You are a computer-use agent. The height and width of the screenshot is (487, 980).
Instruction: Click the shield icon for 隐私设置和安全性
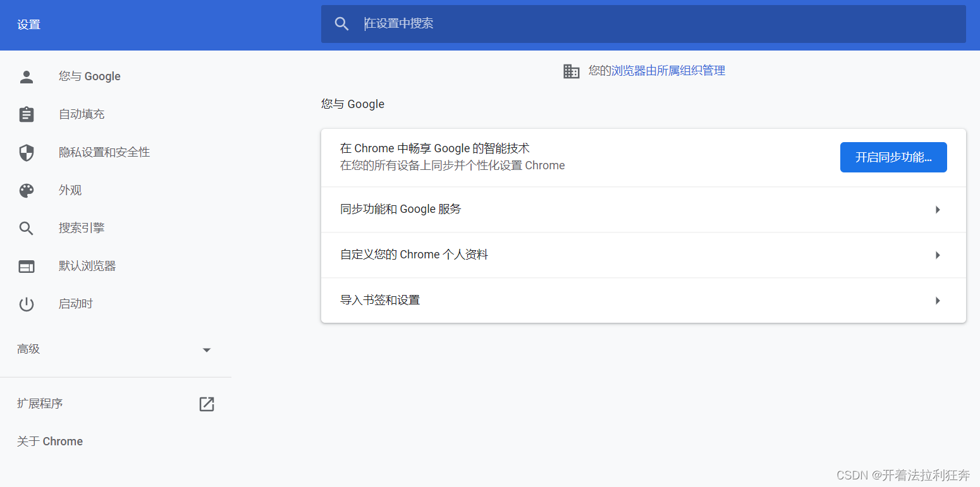[x=27, y=152]
